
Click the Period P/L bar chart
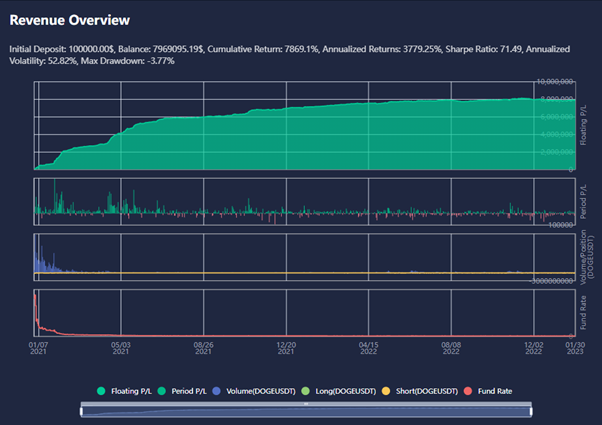304,202
